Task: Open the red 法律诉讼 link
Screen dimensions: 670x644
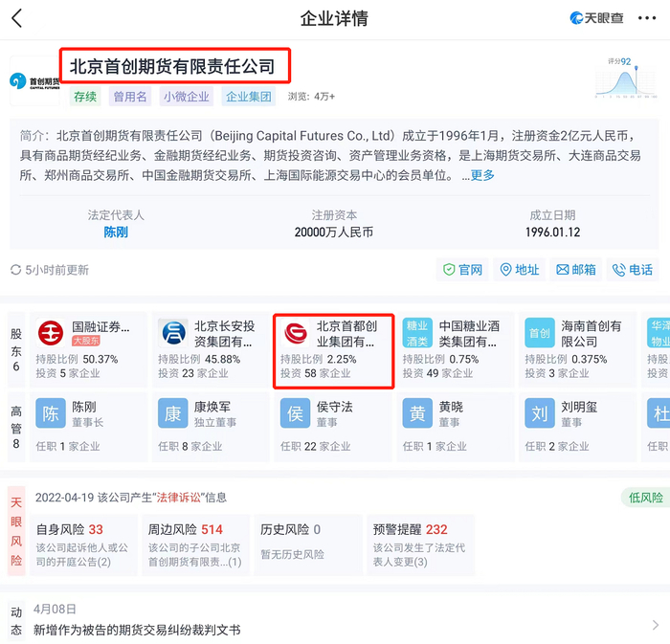Action: 179,498
